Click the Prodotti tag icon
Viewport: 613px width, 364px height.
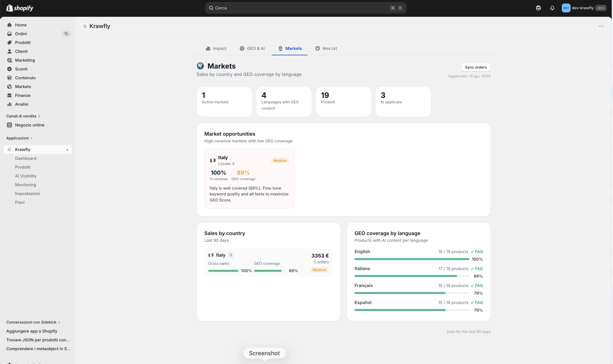(9, 42)
